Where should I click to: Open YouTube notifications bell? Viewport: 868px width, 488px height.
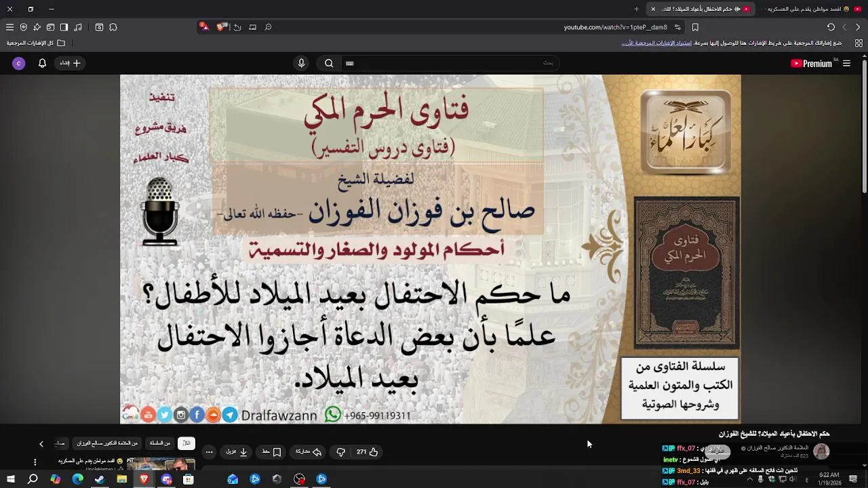42,63
